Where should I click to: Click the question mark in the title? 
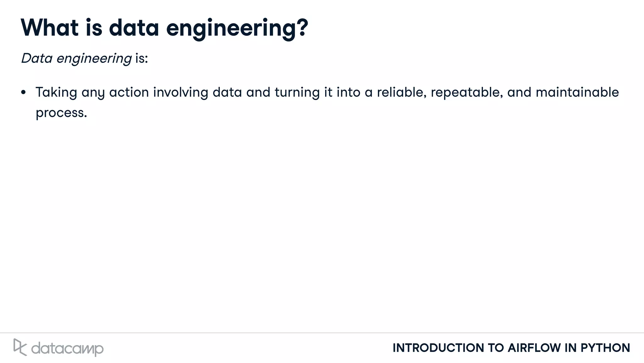click(x=302, y=28)
